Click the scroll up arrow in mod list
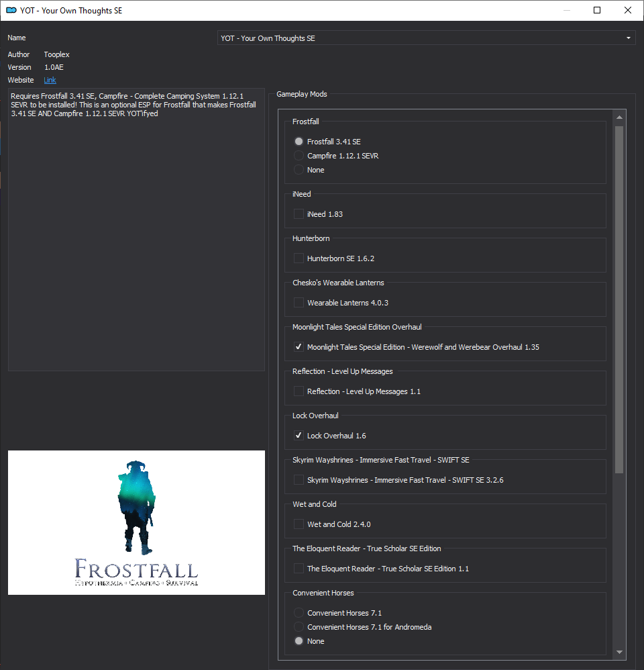The width and height of the screenshot is (644, 670). coord(619,117)
